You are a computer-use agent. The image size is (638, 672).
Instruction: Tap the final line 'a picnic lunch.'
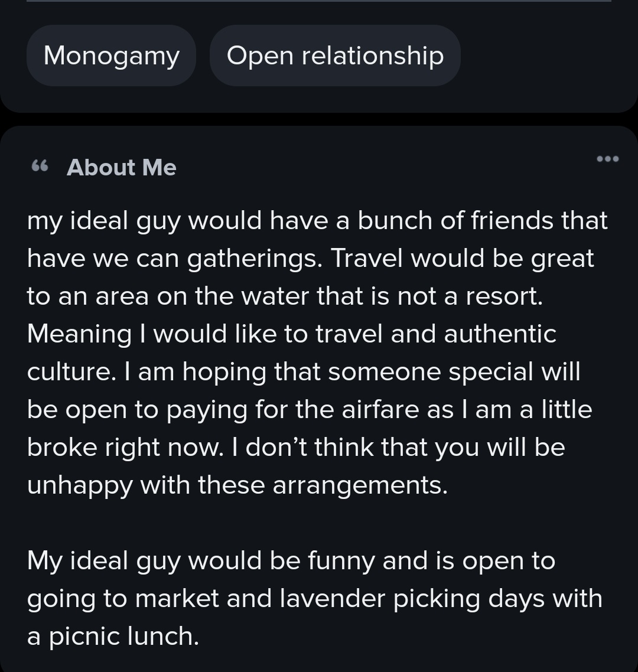pos(113,637)
